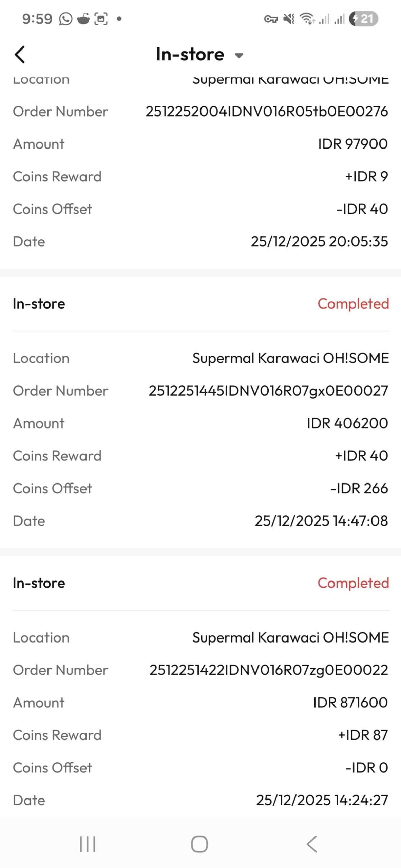The height and width of the screenshot is (868, 401).
Task: Tap the muted sound status icon
Action: click(x=289, y=19)
